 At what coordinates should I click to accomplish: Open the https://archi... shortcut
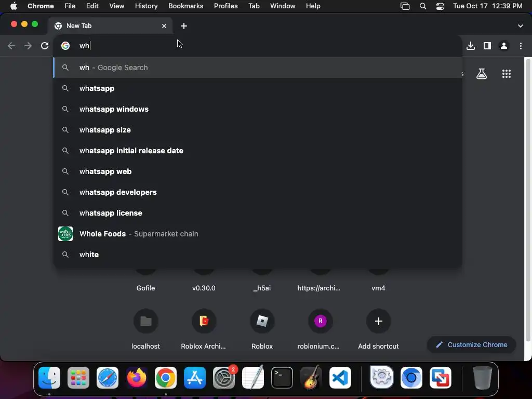point(319,288)
